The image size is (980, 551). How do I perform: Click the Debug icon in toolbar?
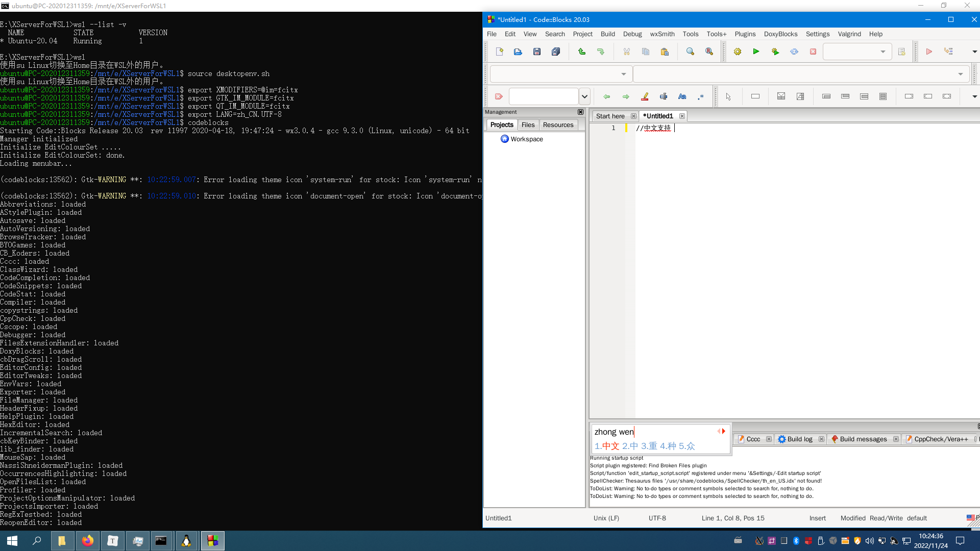pyautogui.click(x=929, y=51)
